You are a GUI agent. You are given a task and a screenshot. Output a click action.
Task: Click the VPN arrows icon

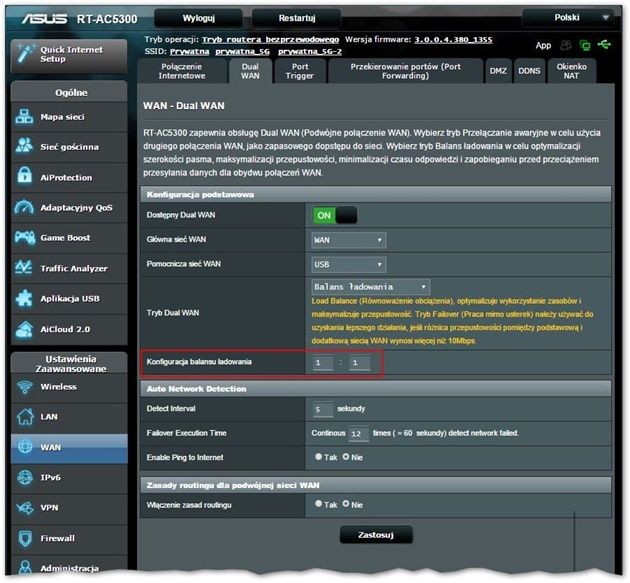pyautogui.click(x=25, y=508)
